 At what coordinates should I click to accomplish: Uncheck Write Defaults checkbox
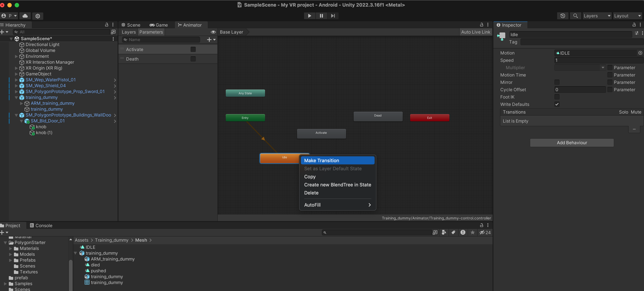pos(557,104)
